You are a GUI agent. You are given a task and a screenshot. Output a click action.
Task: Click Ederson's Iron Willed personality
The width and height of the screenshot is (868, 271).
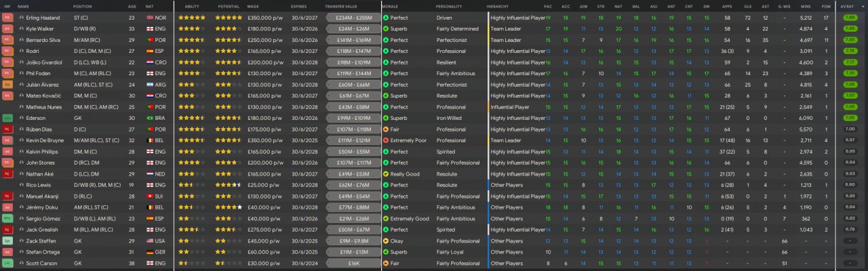[450, 118]
